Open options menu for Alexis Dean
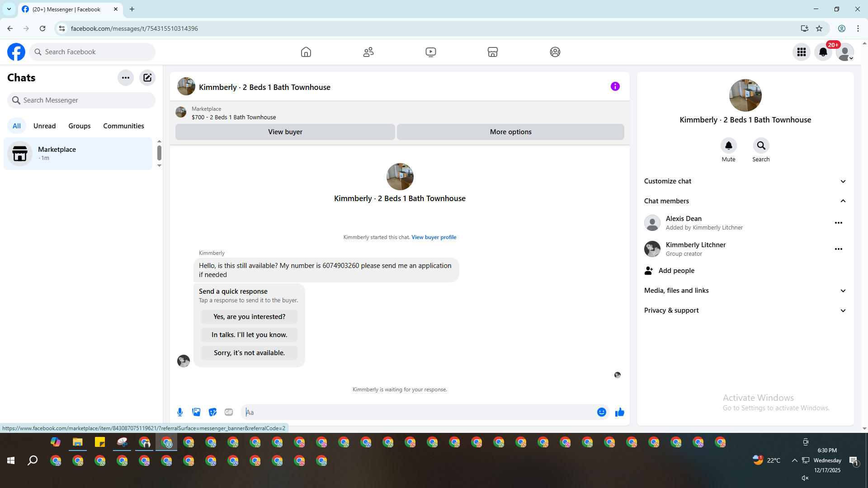The width and height of the screenshot is (868, 488). 838,223
